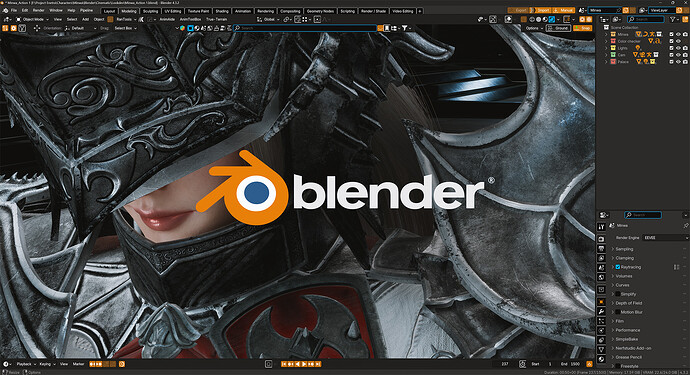This screenshot has width=690, height=375.
Task: Click the Ground button in viewport
Action: pos(558,28)
